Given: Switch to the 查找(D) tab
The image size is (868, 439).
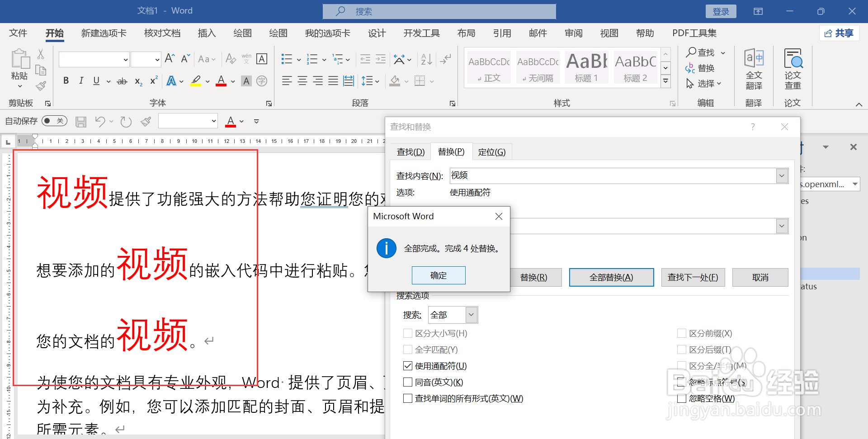Looking at the screenshot, I should click(410, 152).
